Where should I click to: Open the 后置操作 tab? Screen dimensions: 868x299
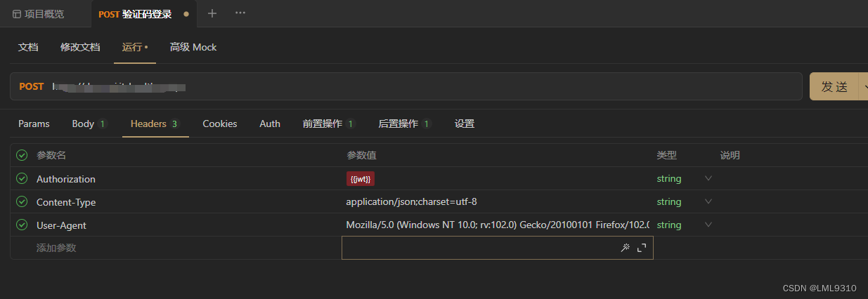coord(405,124)
